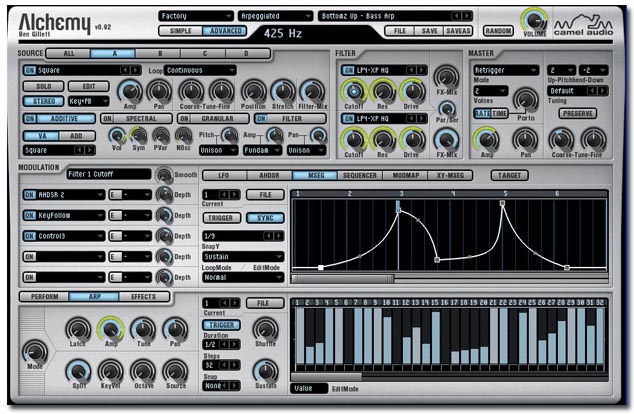The image size is (634, 414).
Task: Toggle the ADDITIVE ON switch
Action: [x=30, y=119]
